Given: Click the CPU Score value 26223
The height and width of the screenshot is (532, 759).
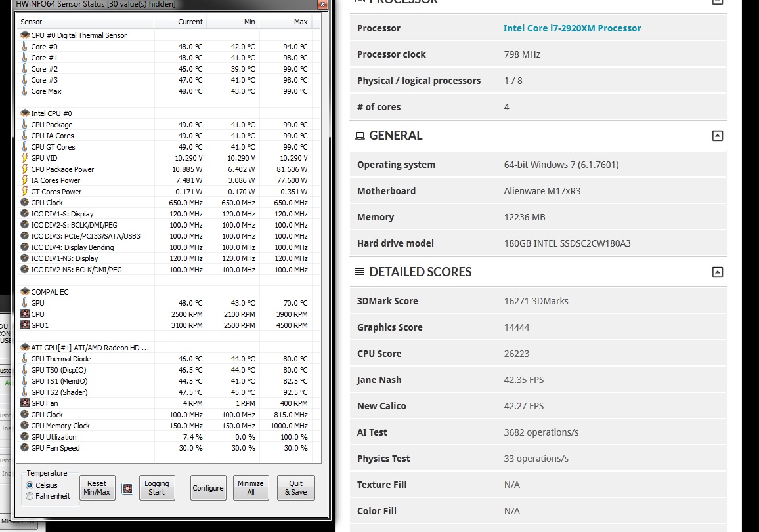Looking at the screenshot, I should (x=517, y=354).
